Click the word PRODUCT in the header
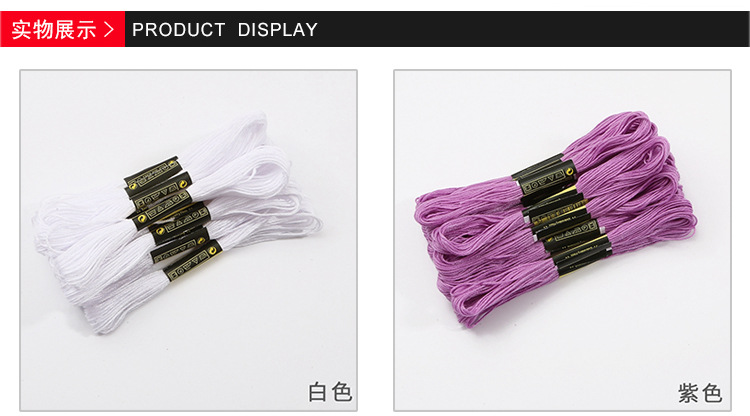This screenshot has width=750, height=416. tap(178, 30)
